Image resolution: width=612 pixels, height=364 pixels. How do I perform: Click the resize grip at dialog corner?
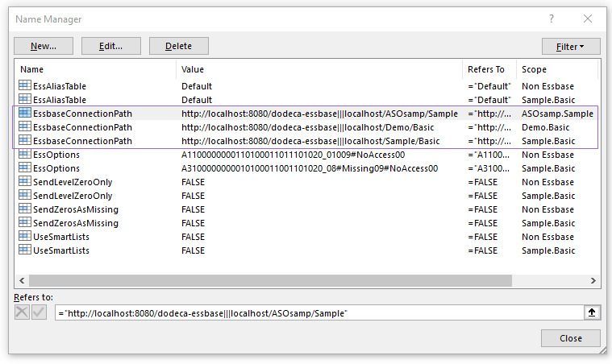[603, 350]
